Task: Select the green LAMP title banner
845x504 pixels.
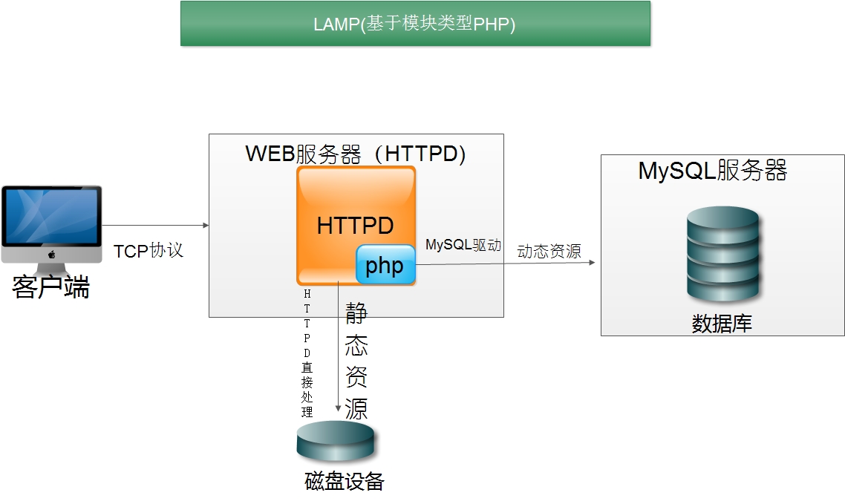Action: click(415, 24)
